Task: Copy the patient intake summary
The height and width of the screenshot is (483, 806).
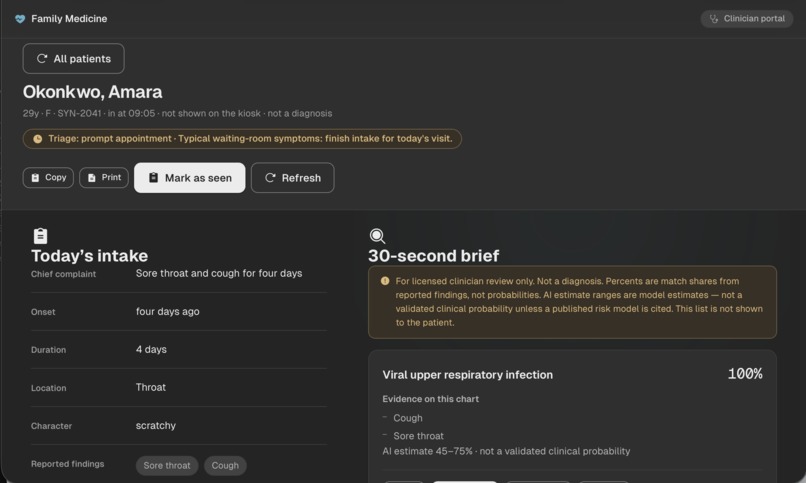Action: (48, 177)
